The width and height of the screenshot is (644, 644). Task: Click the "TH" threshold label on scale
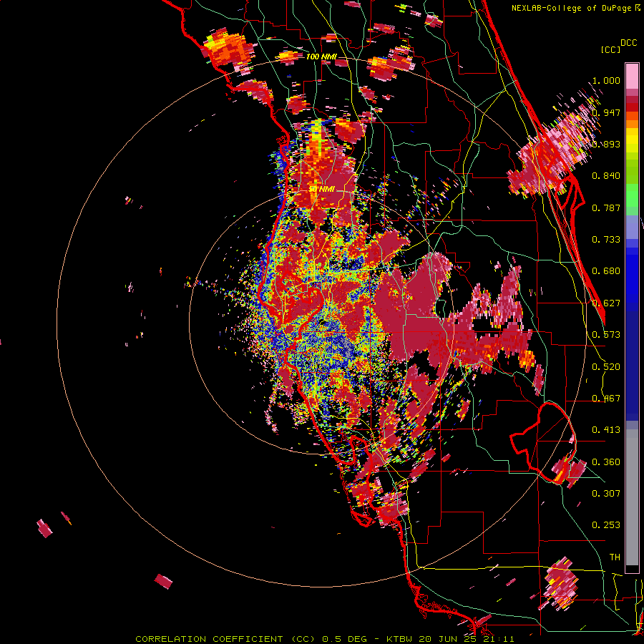[615, 557]
